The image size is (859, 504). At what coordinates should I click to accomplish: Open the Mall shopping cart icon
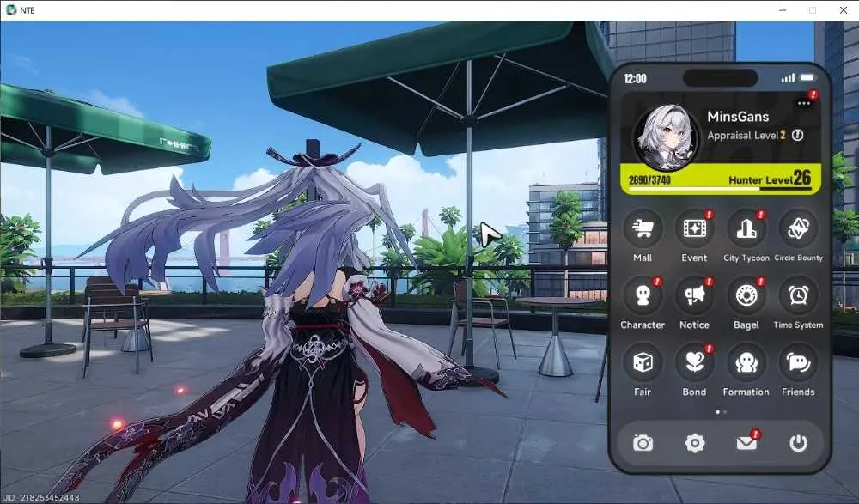pos(643,228)
